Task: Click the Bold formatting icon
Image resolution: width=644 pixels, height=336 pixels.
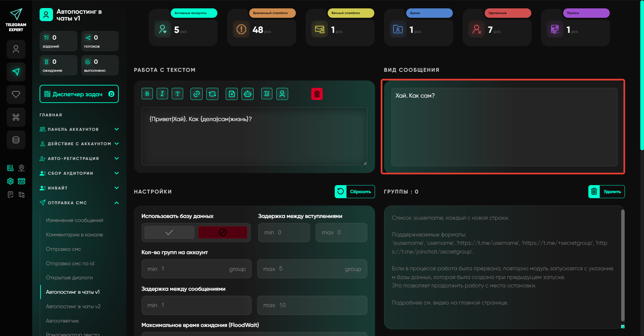Action: click(x=147, y=94)
